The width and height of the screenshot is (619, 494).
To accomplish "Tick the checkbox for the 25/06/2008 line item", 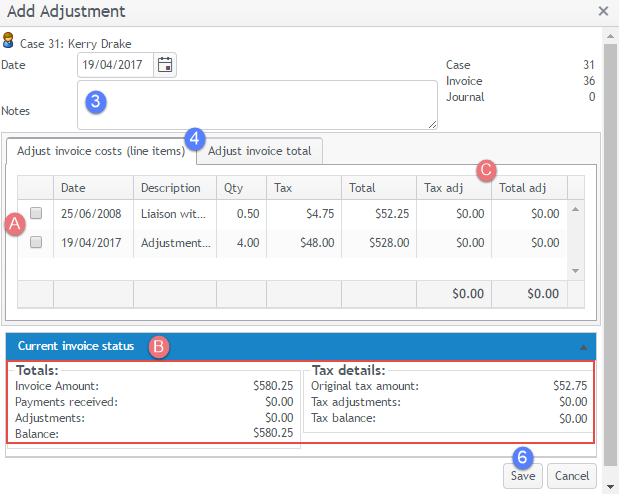I will coord(36,213).
